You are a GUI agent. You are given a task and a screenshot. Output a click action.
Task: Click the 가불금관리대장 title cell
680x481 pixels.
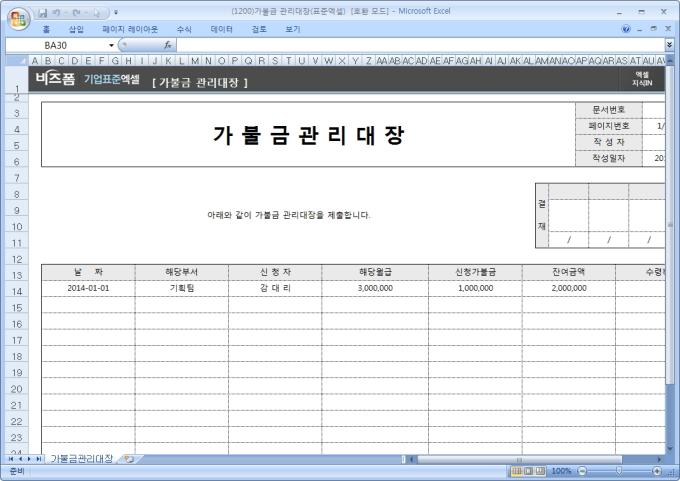pos(308,134)
